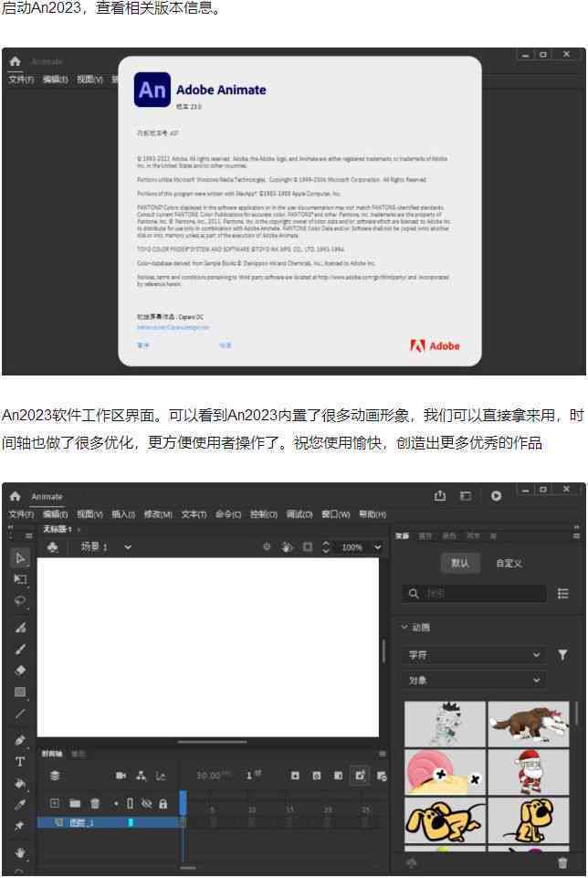Click the timeline playhead marker at frame 1

coord(183,802)
